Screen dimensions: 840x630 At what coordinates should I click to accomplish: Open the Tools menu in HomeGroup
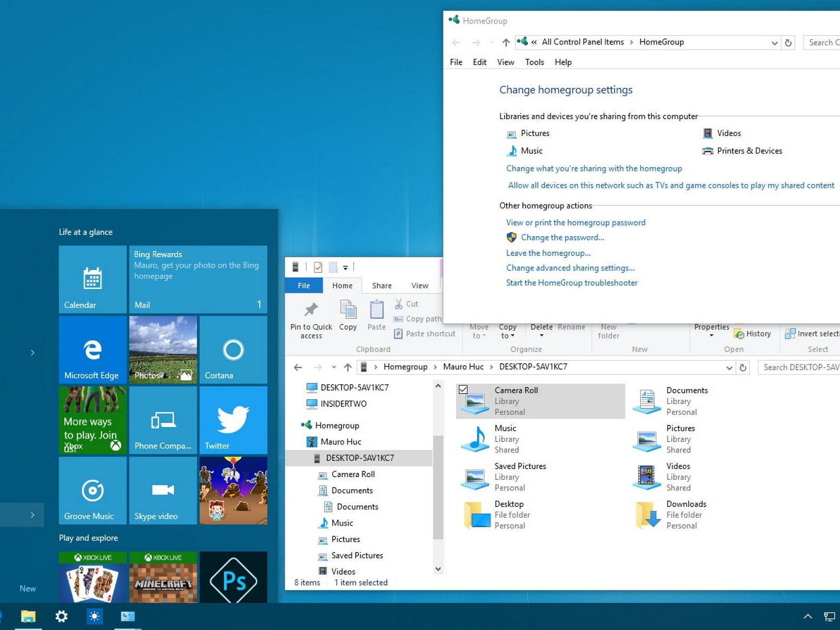pos(534,62)
